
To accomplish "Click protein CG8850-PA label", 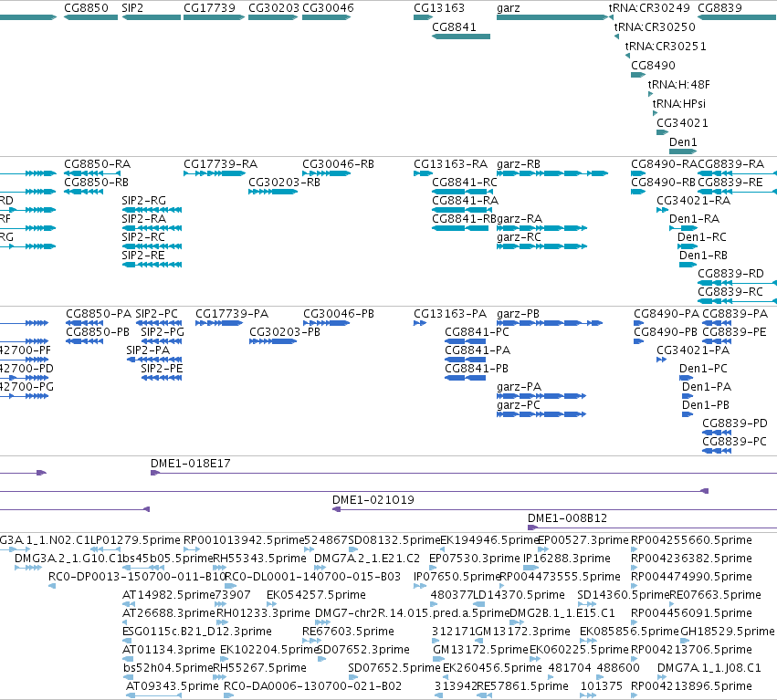I will click(99, 314).
